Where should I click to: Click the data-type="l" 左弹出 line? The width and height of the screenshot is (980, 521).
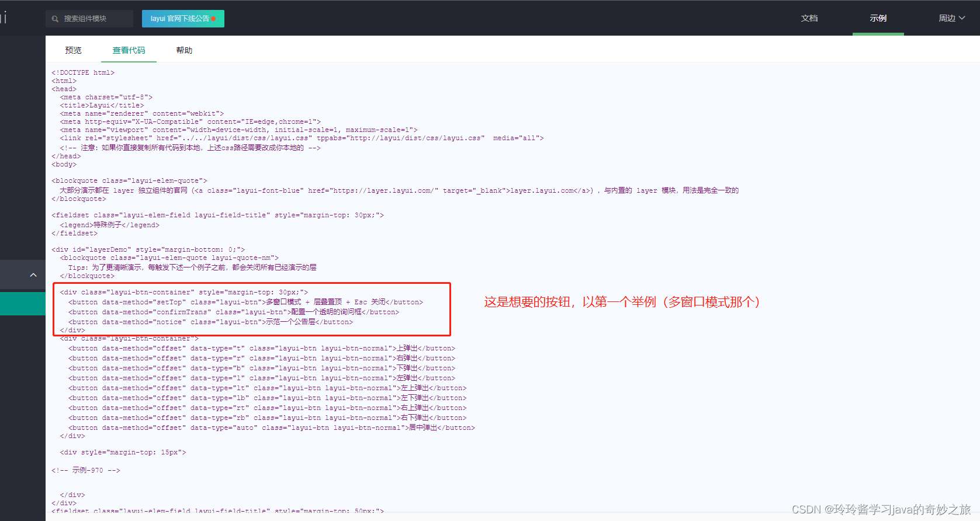[262, 378]
